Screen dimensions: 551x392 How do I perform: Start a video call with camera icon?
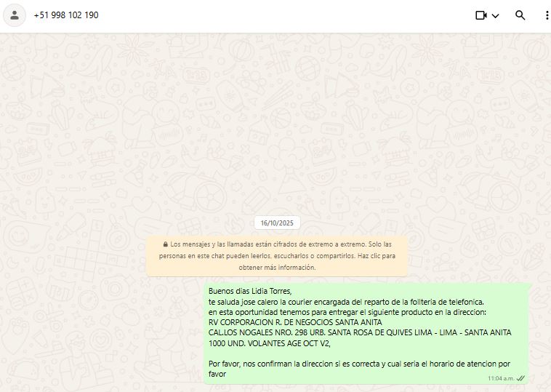480,15
